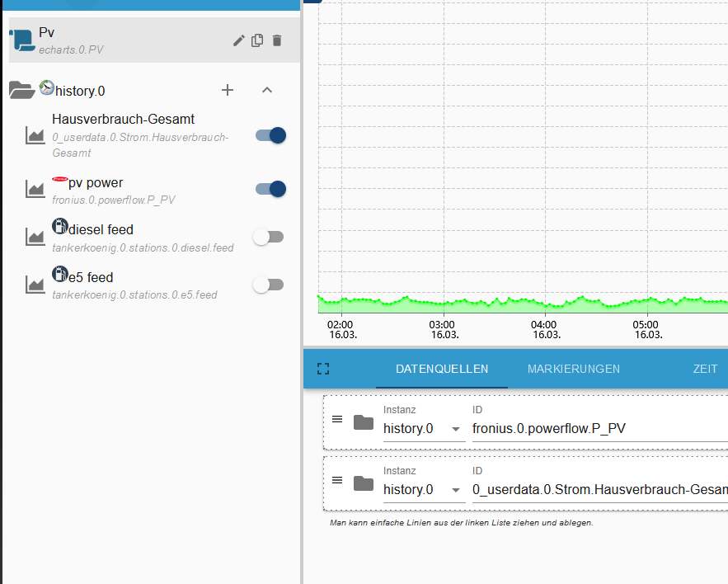
Task: Copy the Pv chart preset
Action: pyautogui.click(x=257, y=40)
